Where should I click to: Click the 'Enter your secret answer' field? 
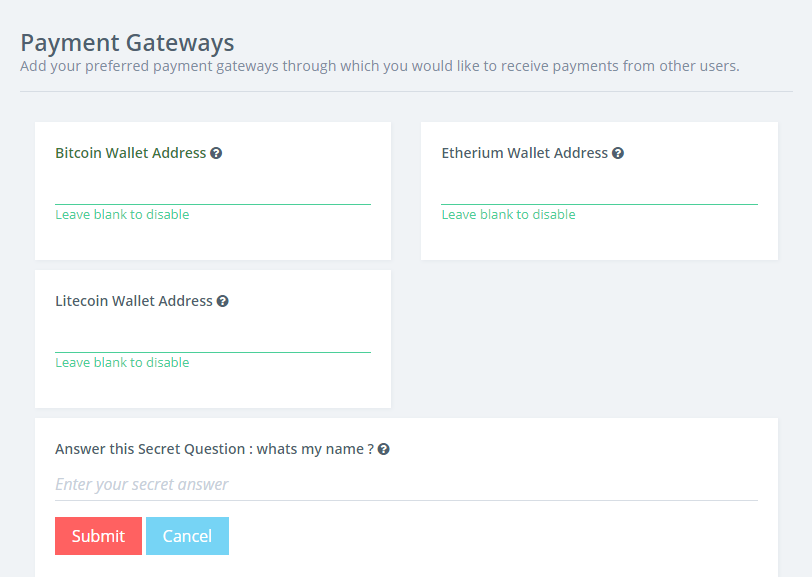(x=406, y=485)
